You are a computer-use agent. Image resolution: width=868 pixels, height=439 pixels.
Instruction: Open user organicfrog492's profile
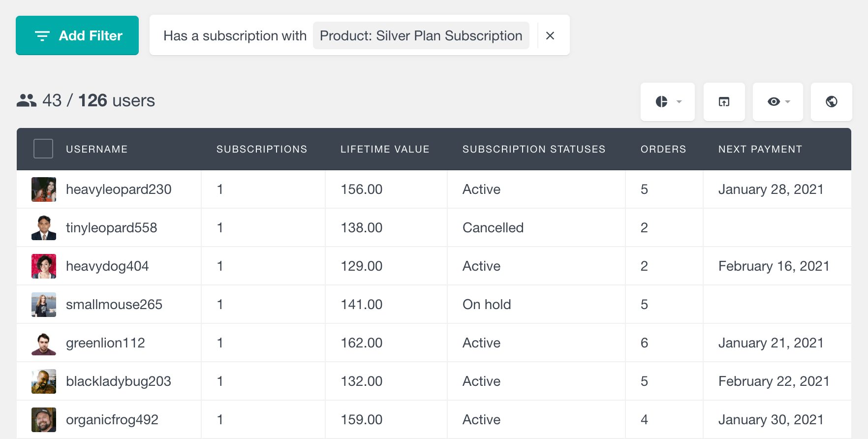112,420
